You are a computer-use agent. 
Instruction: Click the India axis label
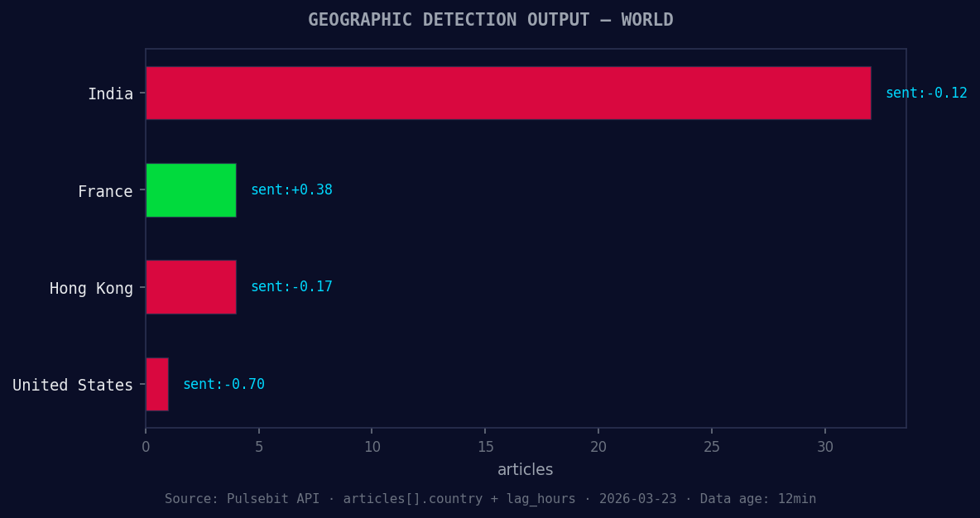111,94
